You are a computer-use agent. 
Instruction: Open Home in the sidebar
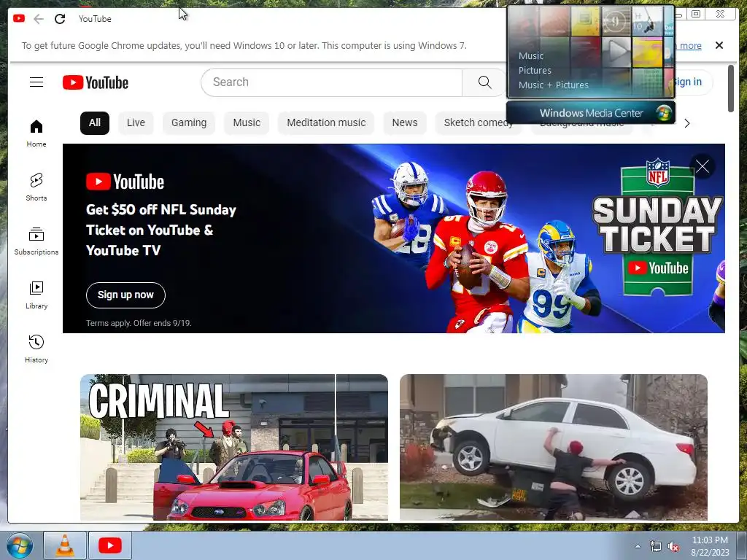[x=36, y=133]
